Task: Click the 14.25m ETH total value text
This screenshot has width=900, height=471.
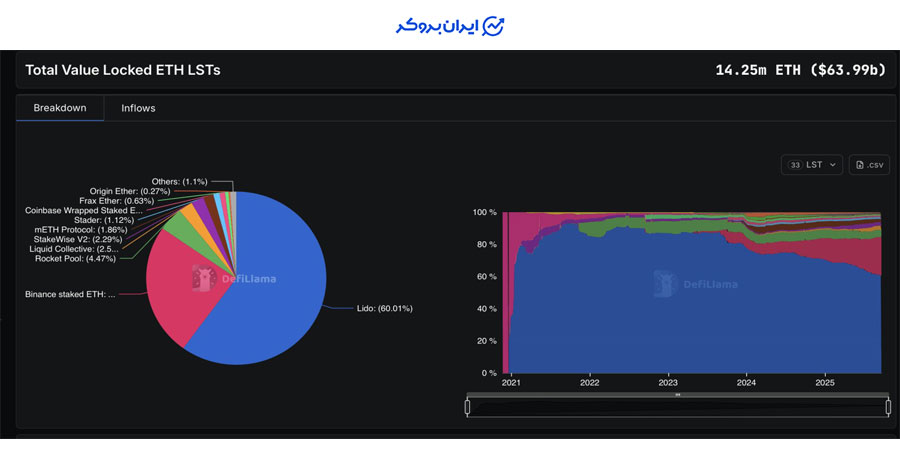Action: tap(801, 70)
